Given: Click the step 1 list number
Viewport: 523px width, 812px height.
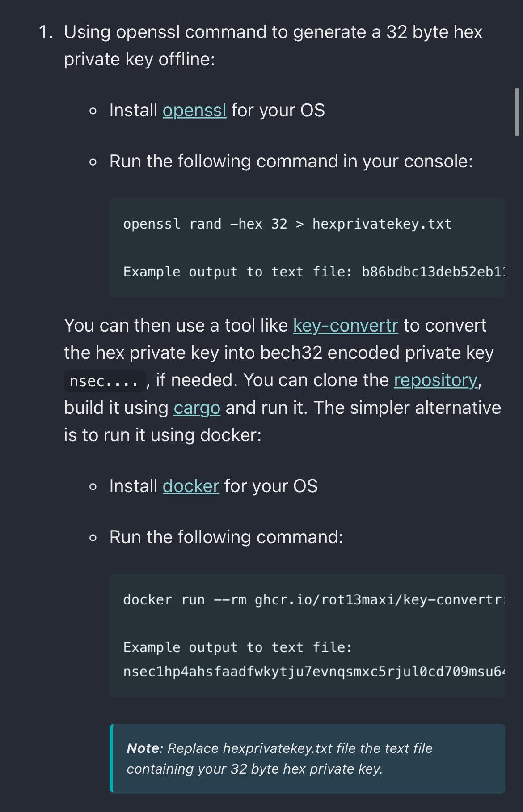Looking at the screenshot, I should coord(46,32).
